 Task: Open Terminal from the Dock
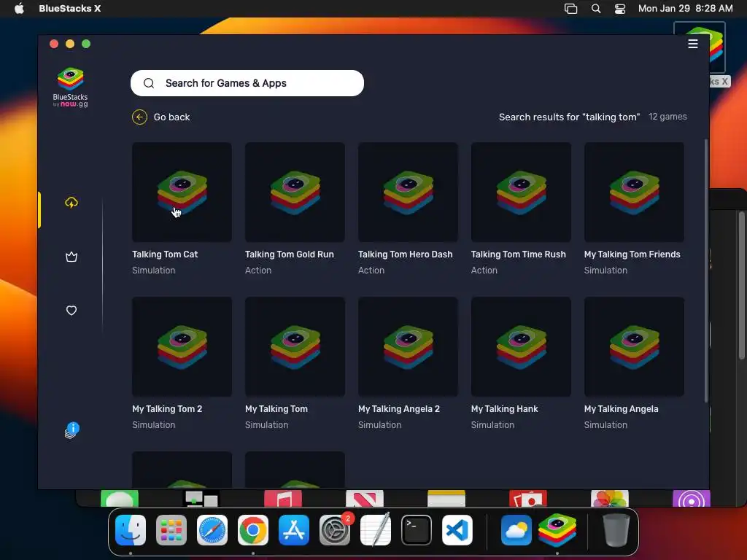coord(417,530)
